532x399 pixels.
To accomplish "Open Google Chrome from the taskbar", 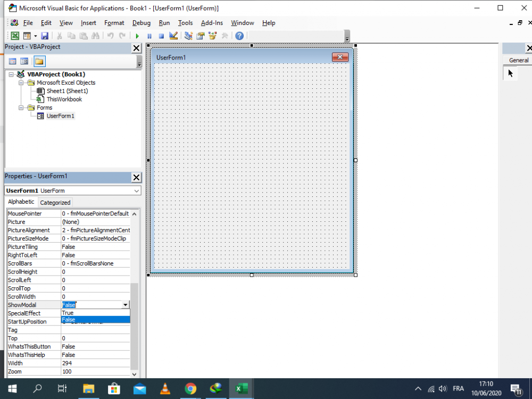I will pyautogui.click(x=190, y=388).
